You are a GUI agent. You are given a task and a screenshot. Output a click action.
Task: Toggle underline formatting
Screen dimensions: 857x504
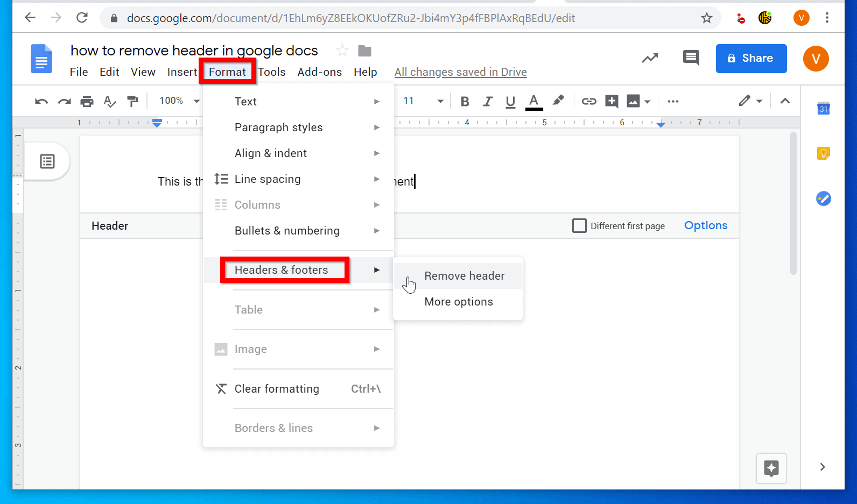(x=510, y=102)
